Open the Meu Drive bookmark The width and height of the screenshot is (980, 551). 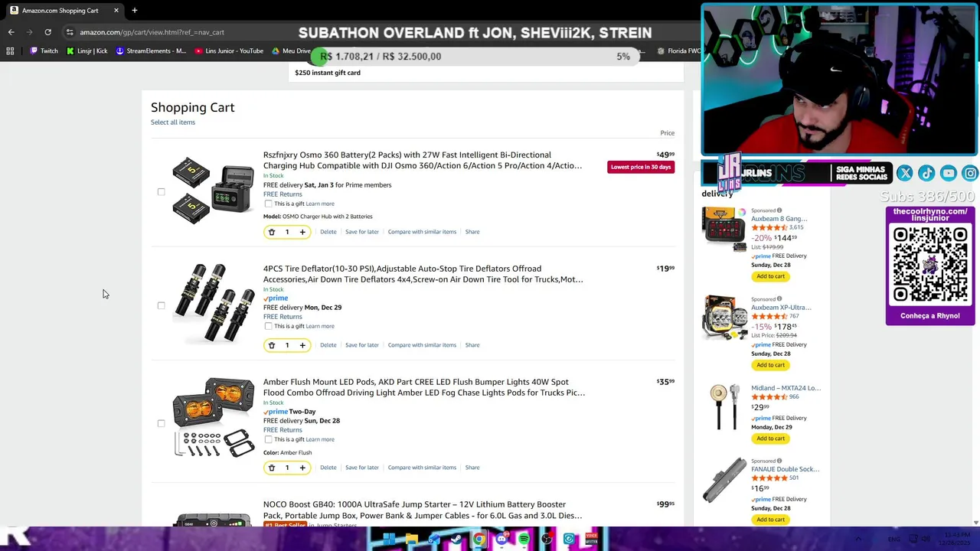[291, 51]
